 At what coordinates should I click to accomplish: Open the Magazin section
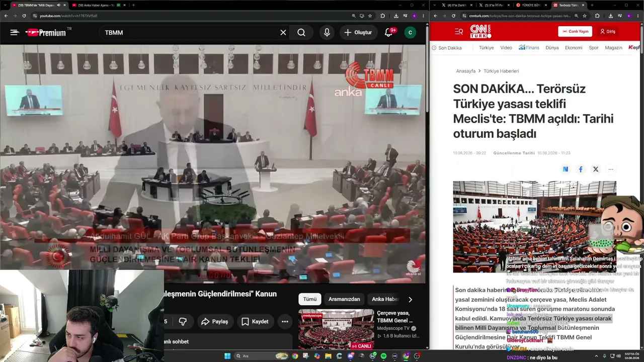613,48
